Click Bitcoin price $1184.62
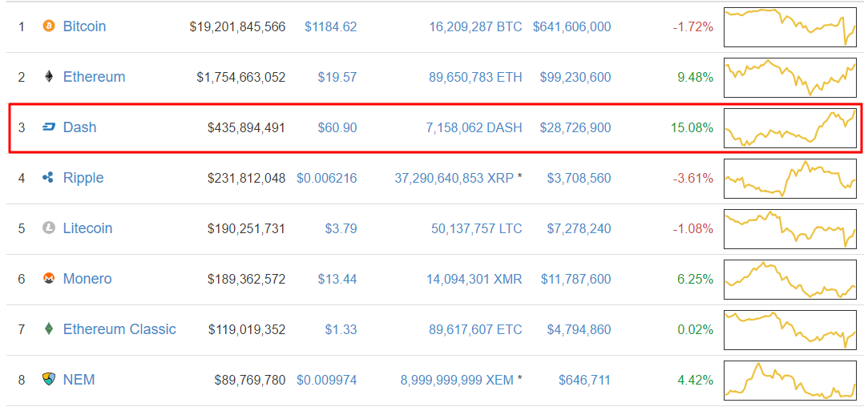Viewport: 868px width, 407px height. pos(330,26)
